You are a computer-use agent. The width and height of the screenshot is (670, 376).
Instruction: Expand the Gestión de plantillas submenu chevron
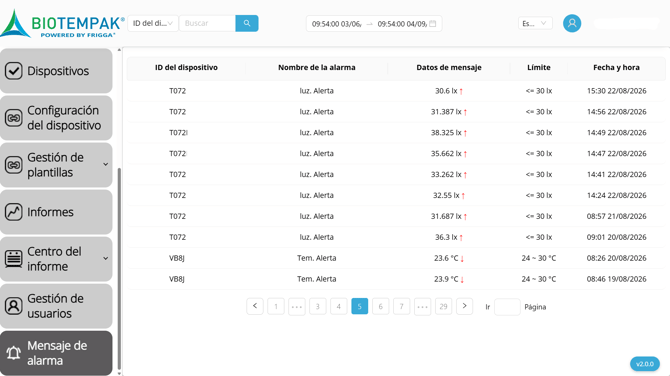(x=106, y=164)
